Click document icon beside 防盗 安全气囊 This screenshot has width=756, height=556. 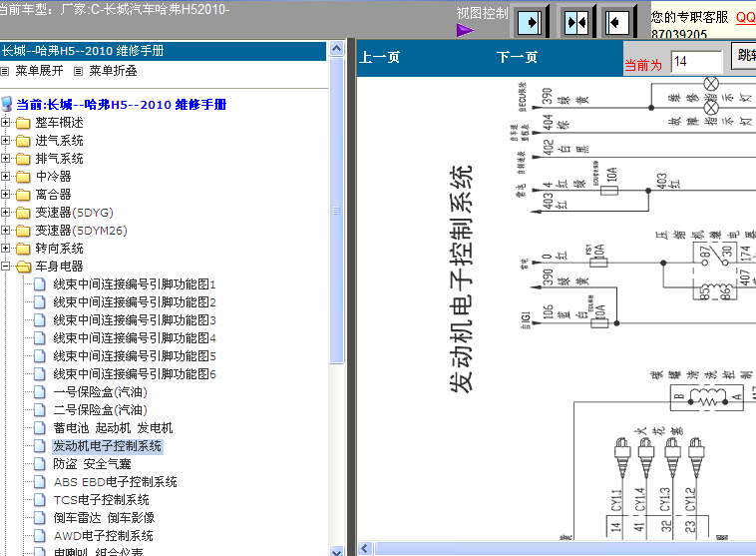click(x=40, y=464)
